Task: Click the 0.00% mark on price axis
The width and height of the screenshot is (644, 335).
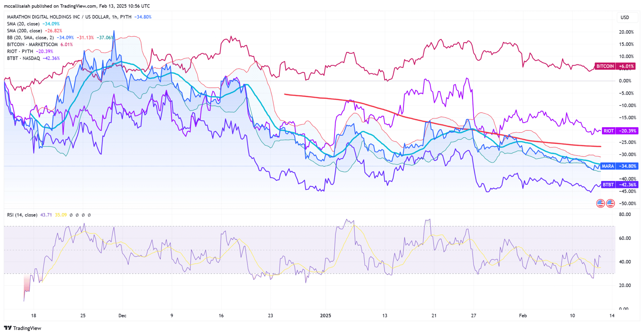Action: tap(625, 81)
